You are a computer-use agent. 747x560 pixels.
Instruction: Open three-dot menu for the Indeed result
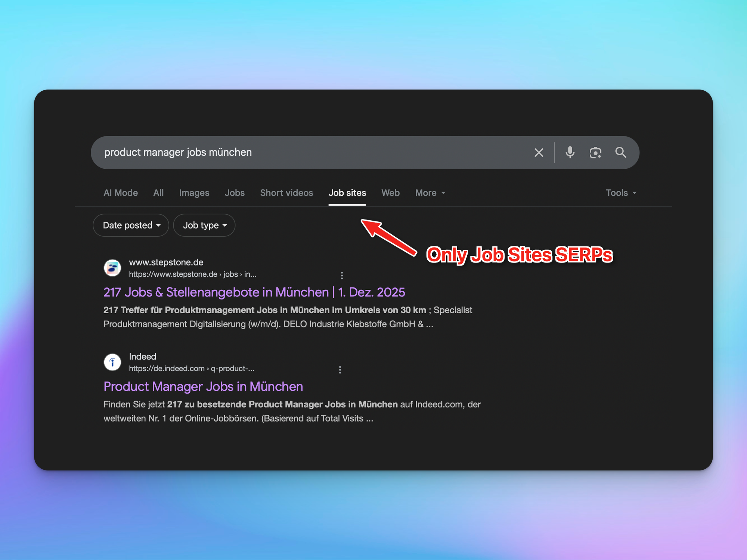click(x=340, y=370)
